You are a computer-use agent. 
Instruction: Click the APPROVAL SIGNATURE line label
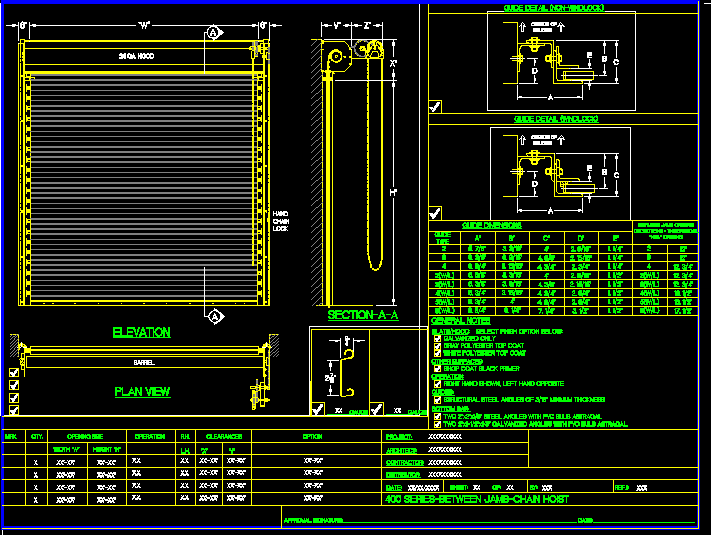(313, 520)
